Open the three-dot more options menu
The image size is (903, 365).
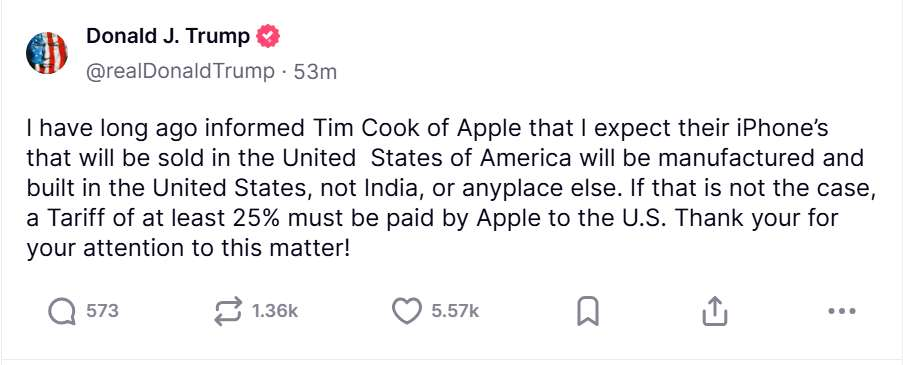[x=842, y=311]
